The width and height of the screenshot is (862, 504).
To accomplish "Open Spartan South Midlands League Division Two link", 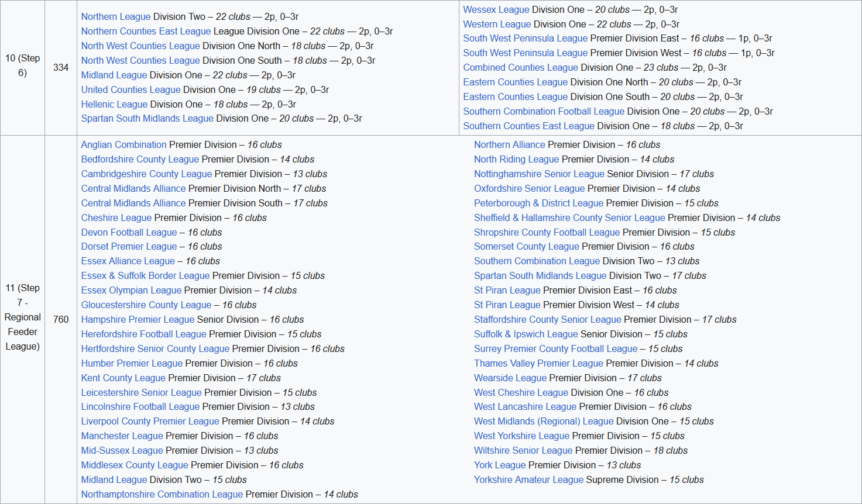I will pyautogui.click(x=541, y=276).
